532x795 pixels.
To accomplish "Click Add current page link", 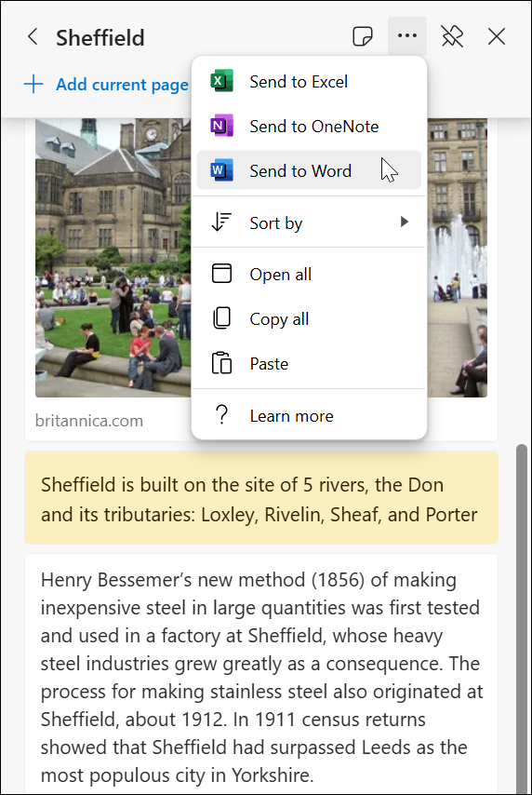I will click(122, 85).
